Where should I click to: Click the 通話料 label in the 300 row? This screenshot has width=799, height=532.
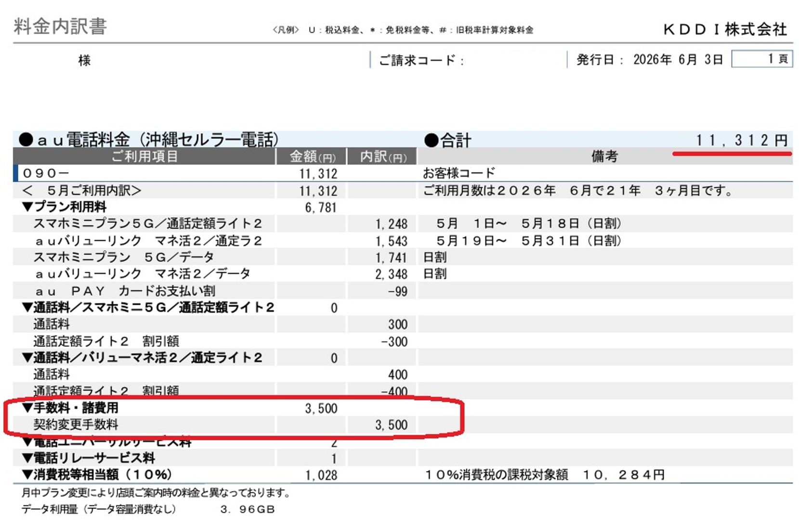pyautogui.click(x=52, y=324)
